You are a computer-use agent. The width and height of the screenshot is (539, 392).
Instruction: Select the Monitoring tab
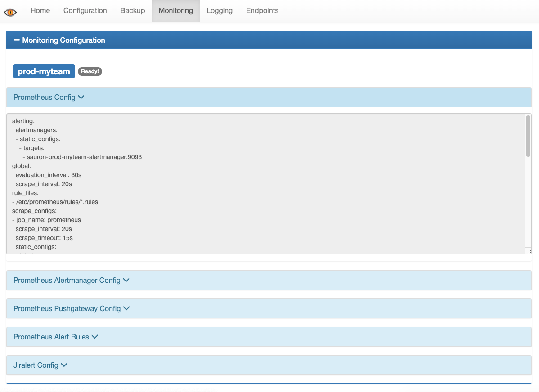175,11
